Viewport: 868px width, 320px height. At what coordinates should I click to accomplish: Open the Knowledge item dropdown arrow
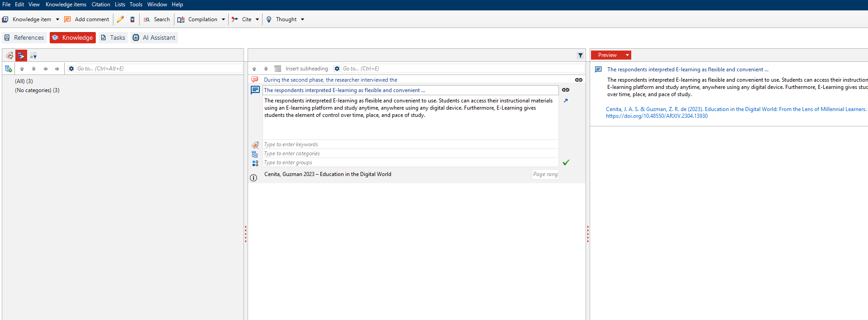[x=57, y=19]
